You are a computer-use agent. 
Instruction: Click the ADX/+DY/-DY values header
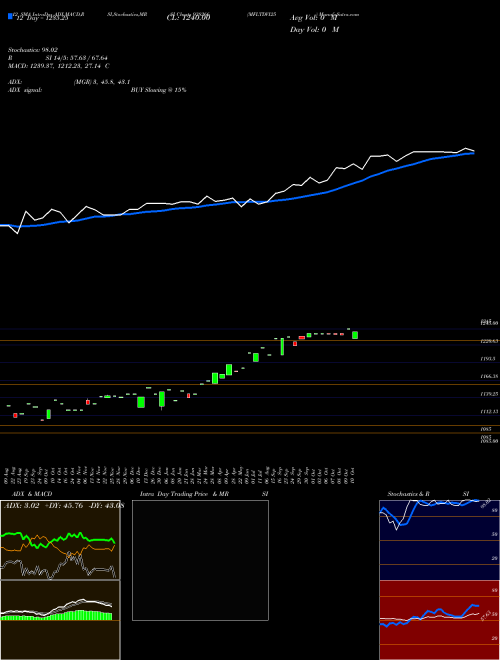click(63, 506)
